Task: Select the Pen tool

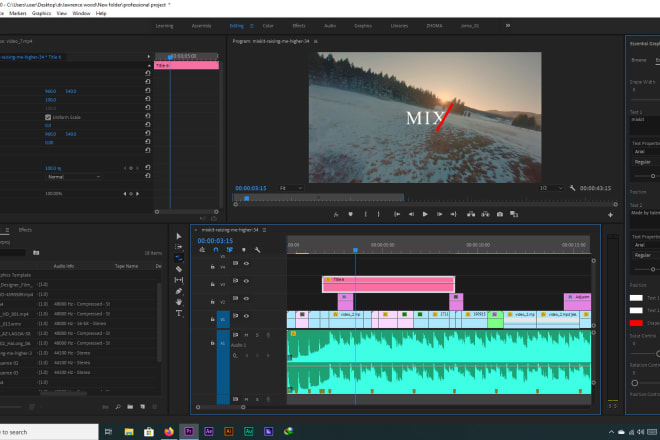Action: click(x=179, y=291)
